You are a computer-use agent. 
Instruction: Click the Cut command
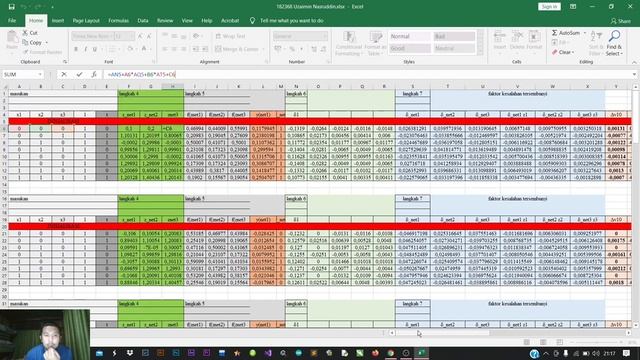30,33
